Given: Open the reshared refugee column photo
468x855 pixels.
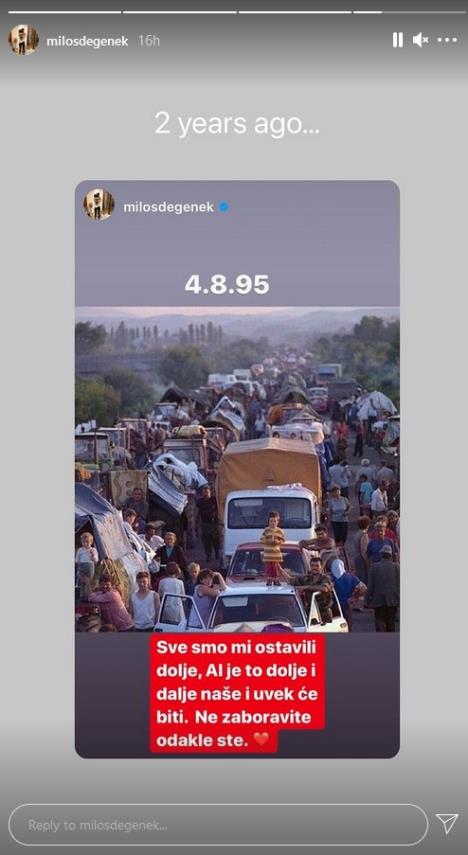Looking at the screenshot, I should pyautogui.click(x=237, y=469).
